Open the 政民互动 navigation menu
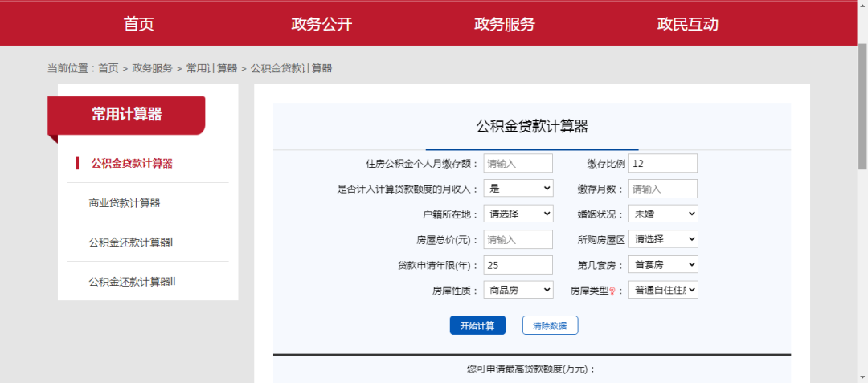868x383 pixels. pyautogui.click(x=687, y=24)
